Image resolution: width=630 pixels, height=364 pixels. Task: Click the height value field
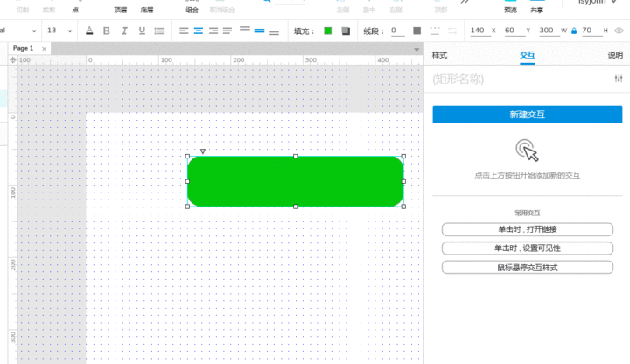tap(591, 31)
